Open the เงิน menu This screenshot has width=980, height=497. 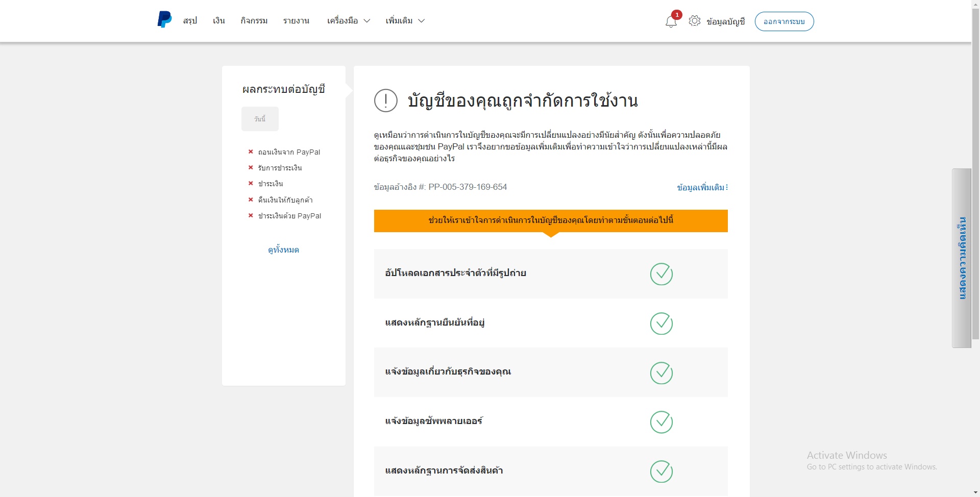pos(219,21)
